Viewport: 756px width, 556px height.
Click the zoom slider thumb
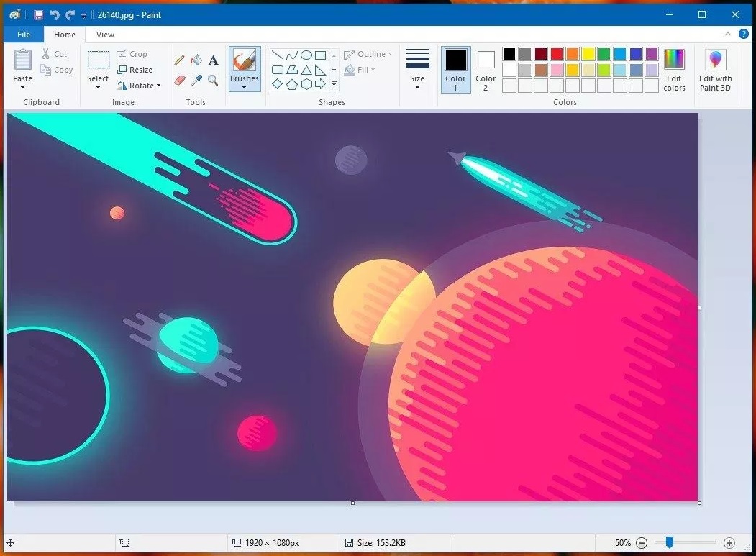pyautogui.click(x=669, y=542)
